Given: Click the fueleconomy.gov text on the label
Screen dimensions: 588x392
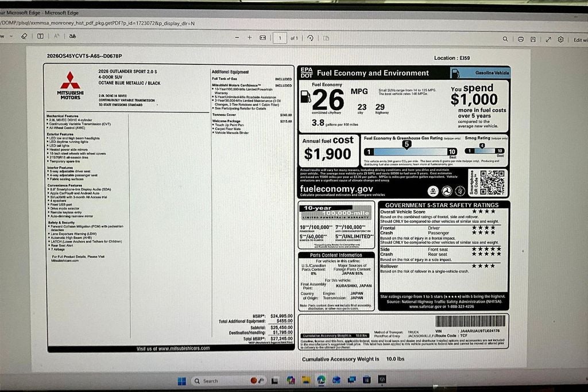Looking at the screenshot, I should 336,189.
